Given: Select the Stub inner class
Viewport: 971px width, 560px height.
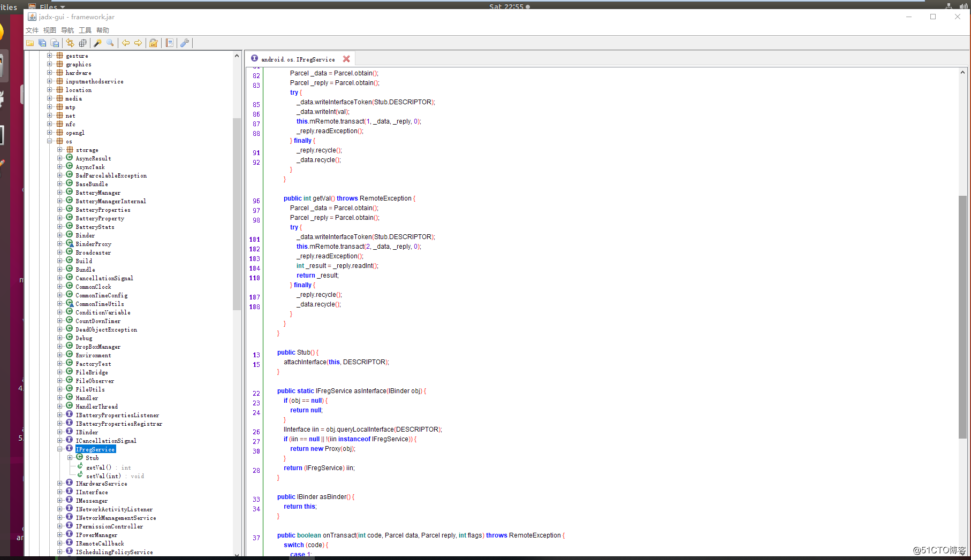Looking at the screenshot, I should (x=93, y=458).
